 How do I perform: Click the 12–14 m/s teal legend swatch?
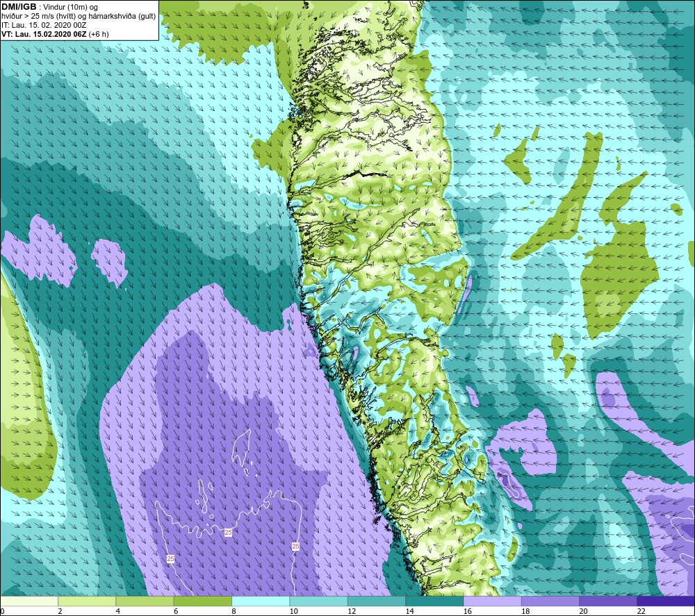[x=376, y=601]
